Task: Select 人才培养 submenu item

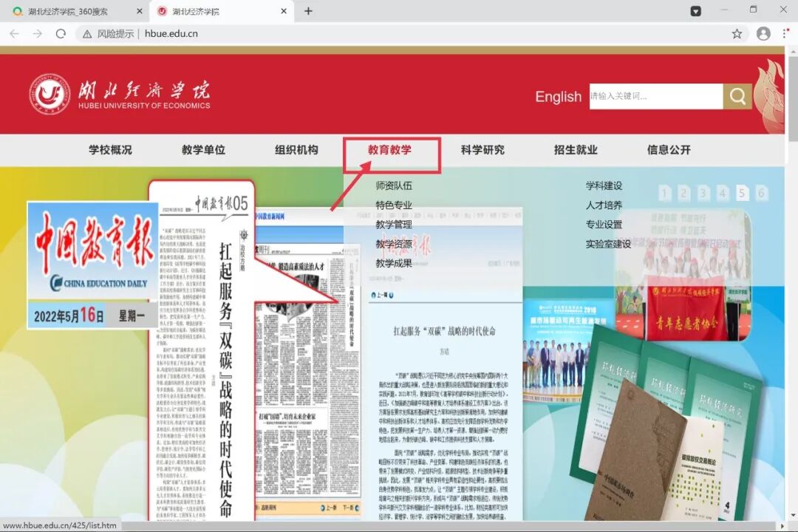Action: click(604, 205)
